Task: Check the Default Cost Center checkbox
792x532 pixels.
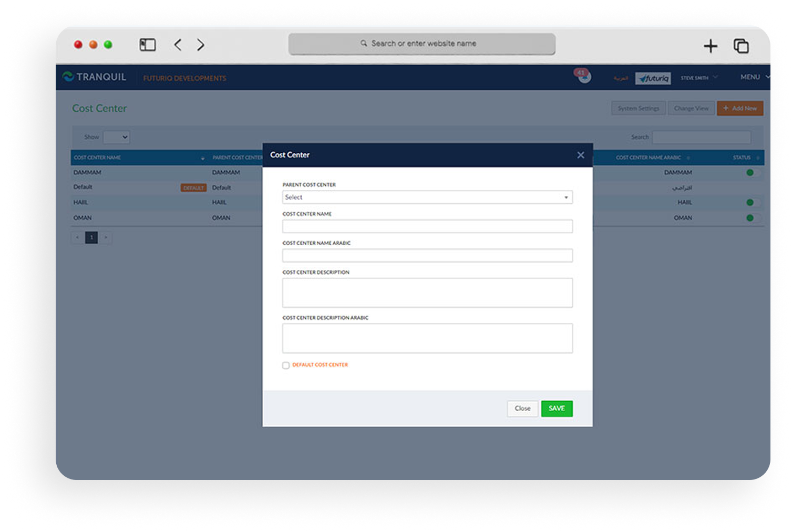Action: coord(286,366)
